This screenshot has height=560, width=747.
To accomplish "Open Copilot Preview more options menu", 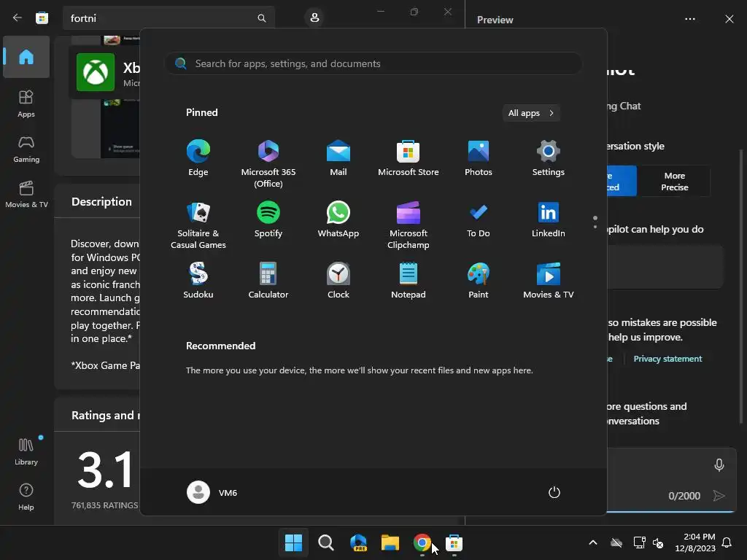I will pos(690,19).
